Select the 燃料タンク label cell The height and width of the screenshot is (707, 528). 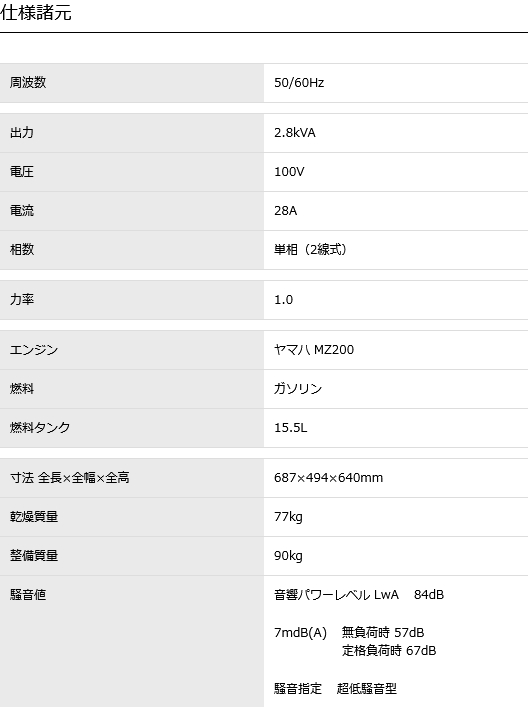(132, 428)
